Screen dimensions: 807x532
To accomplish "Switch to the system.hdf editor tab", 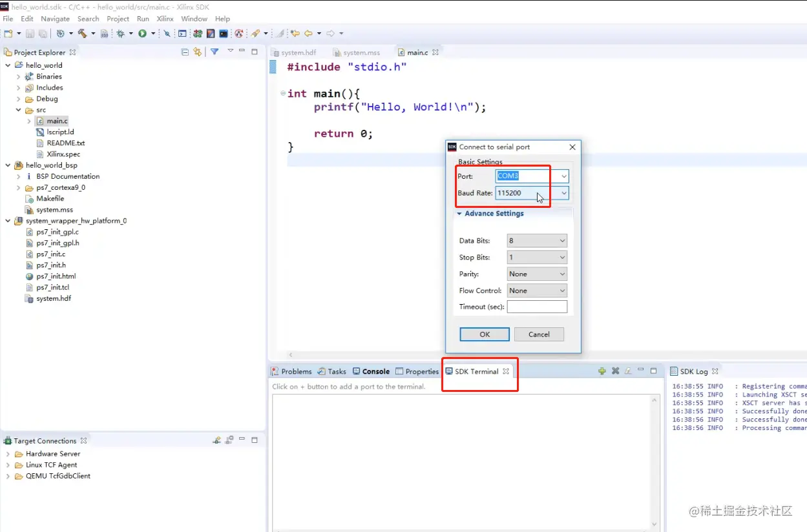I will coord(294,52).
